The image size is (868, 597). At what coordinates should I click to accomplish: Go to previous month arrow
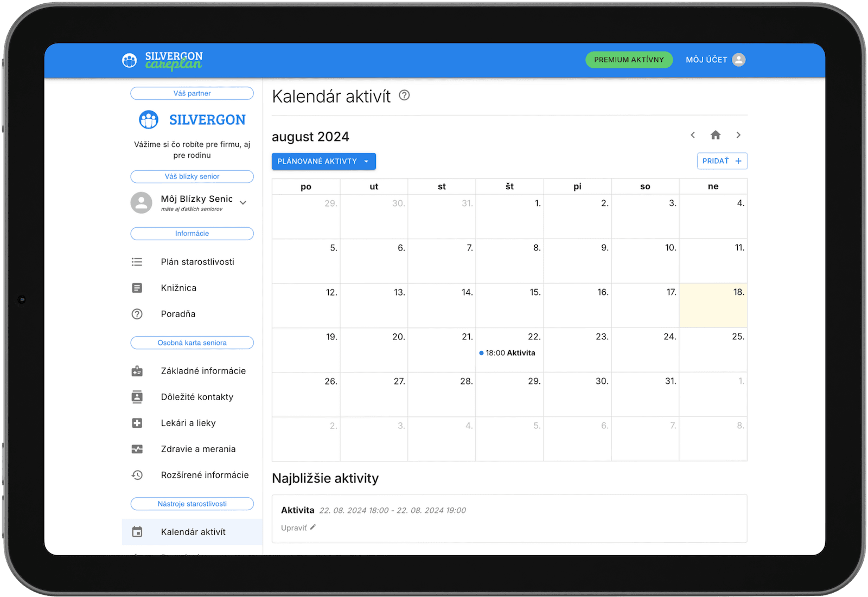(693, 135)
